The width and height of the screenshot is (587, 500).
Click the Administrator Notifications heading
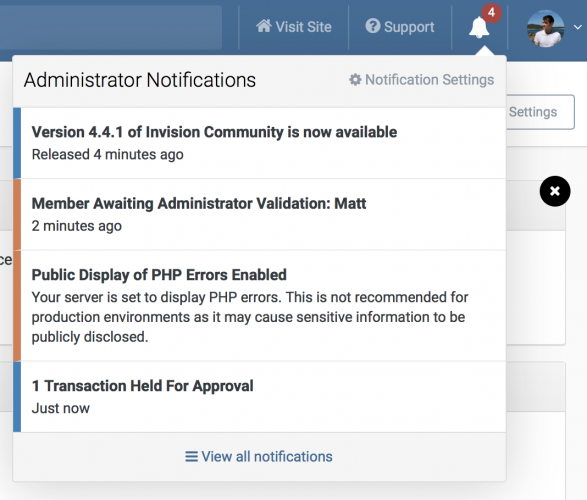pos(140,80)
